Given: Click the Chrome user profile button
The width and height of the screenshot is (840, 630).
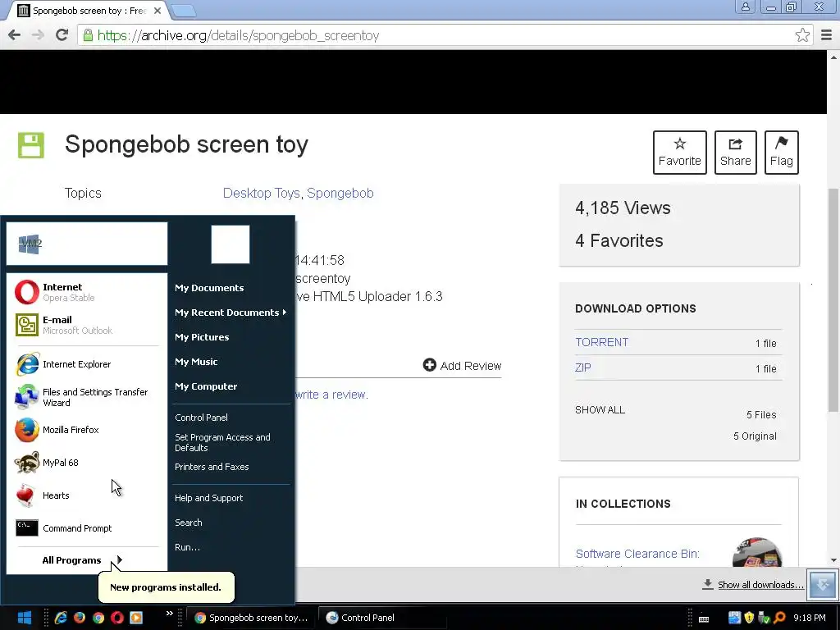Looking at the screenshot, I should pos(745,7).
